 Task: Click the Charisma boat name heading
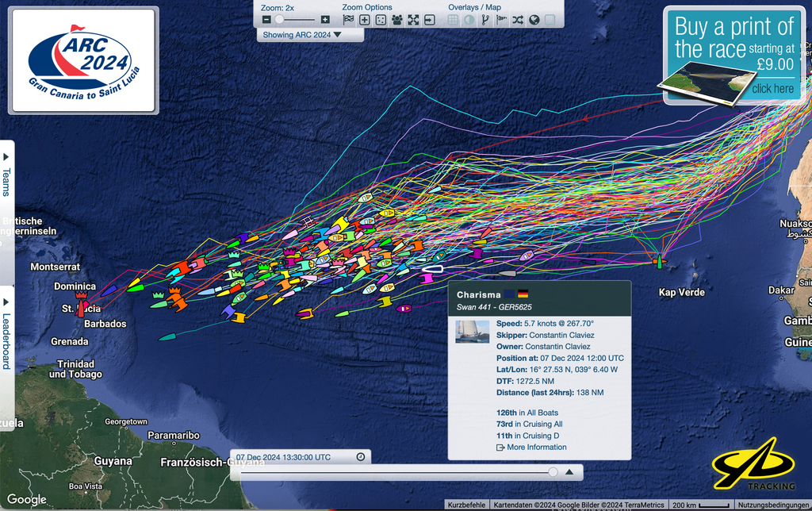[478, 295]
